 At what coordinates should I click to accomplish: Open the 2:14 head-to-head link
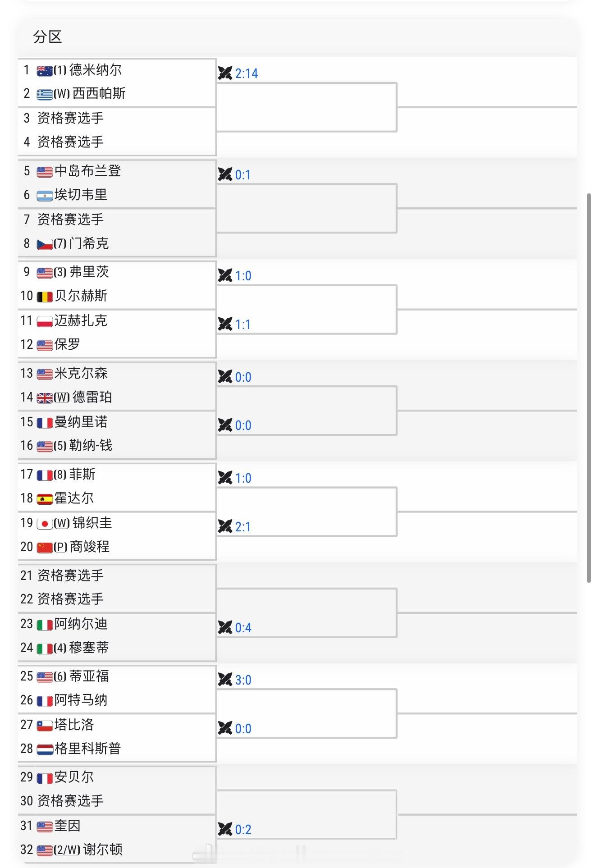247,73
